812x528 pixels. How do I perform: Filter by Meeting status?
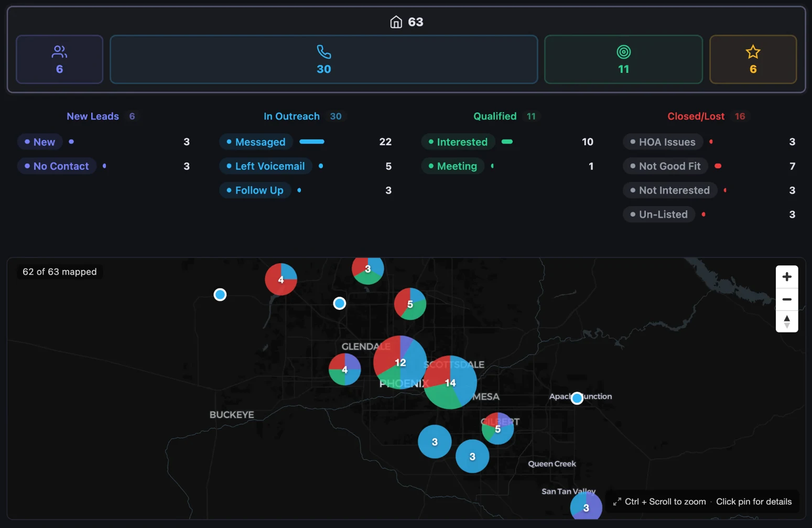[x=453, y=166]
